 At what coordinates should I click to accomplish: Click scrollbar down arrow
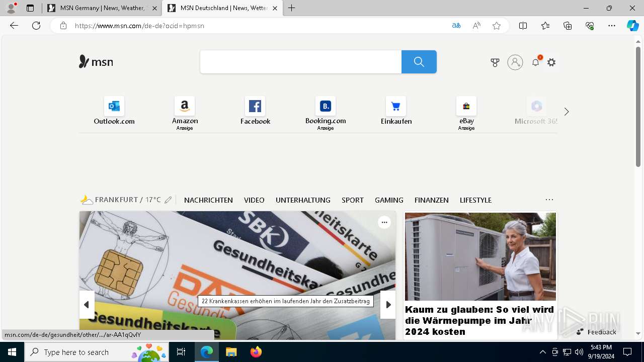coord(638,333)
